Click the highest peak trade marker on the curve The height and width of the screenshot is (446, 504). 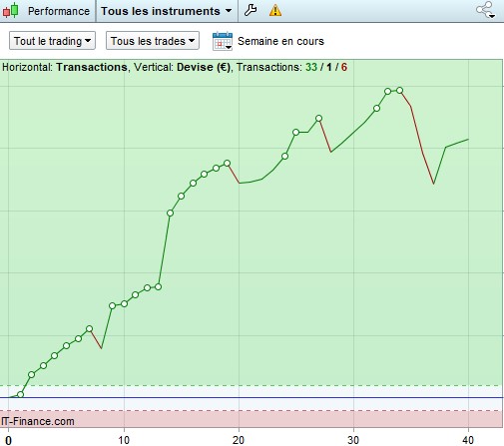399,90
